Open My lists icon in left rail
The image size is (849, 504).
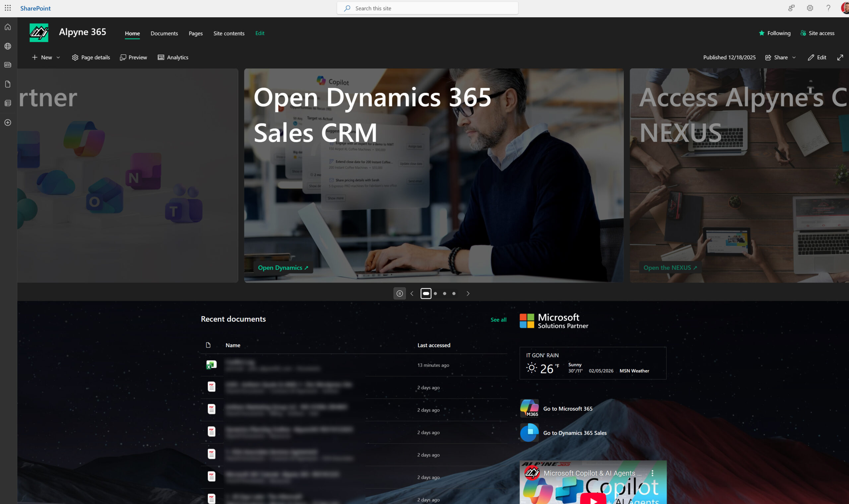[x=8, y=103]
